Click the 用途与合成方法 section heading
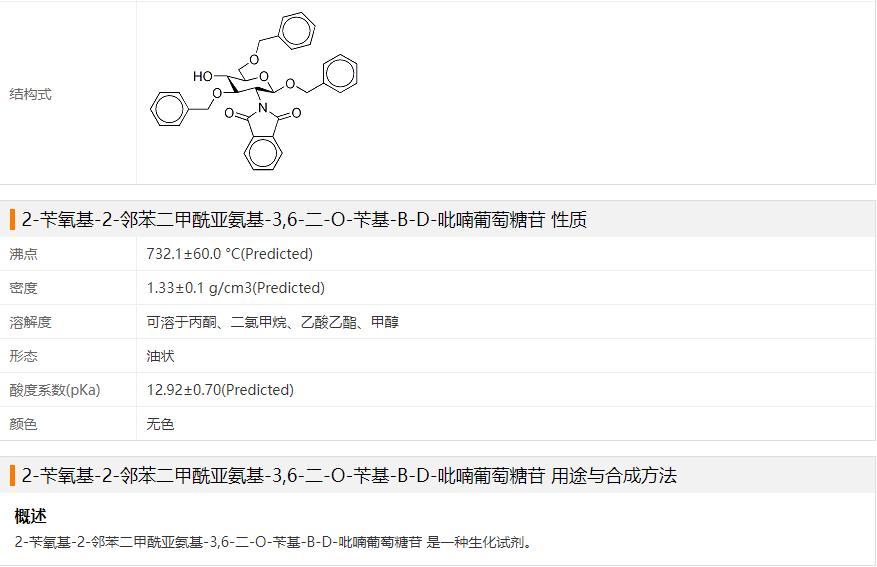 pos(349,476)
